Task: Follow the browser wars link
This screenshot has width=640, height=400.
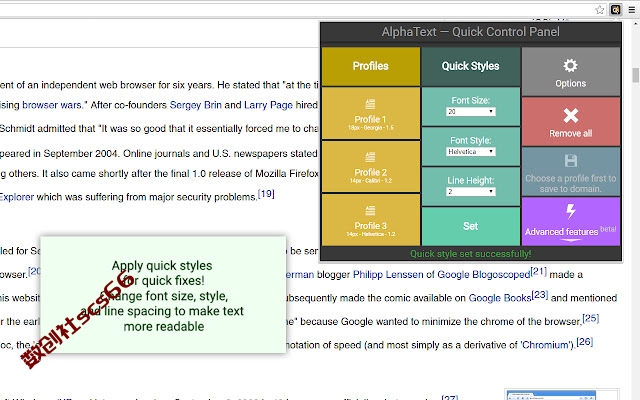Action: (x=51, y=105)
